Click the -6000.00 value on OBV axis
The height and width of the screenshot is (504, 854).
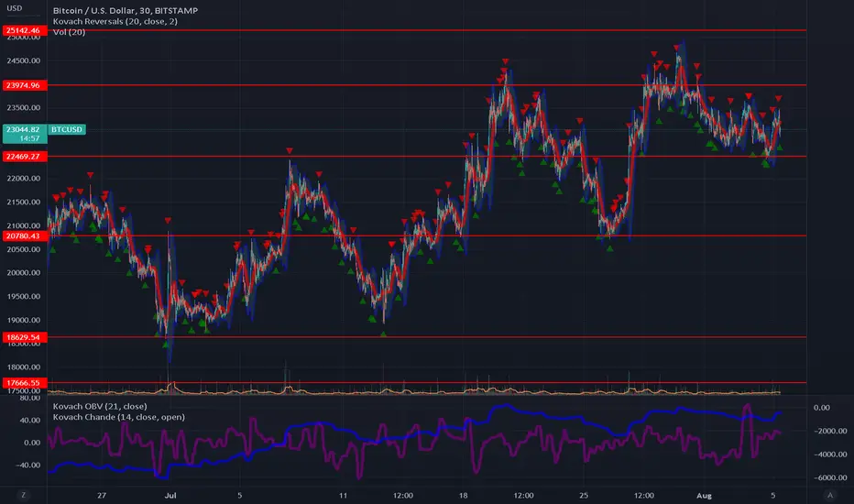(x=830, y=477)
